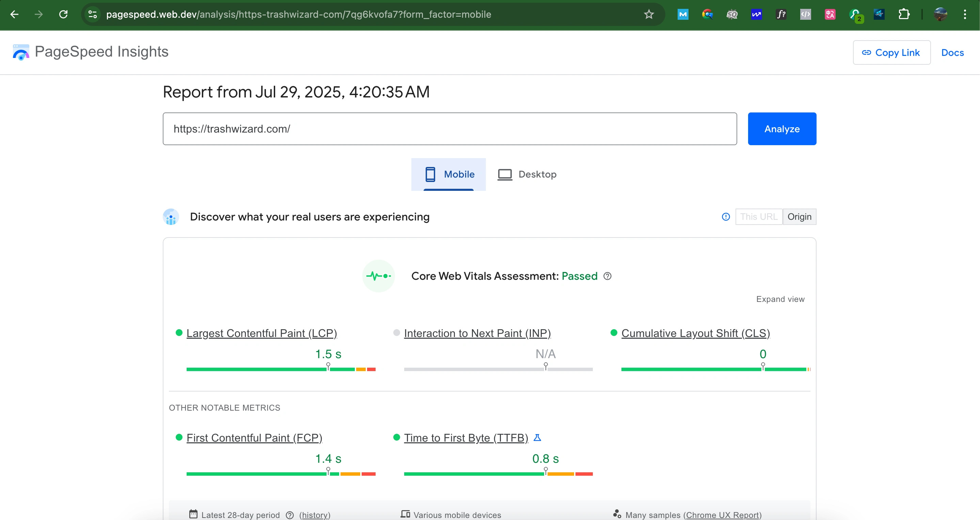Bookmark page with star icon

[x=649, y=14]
